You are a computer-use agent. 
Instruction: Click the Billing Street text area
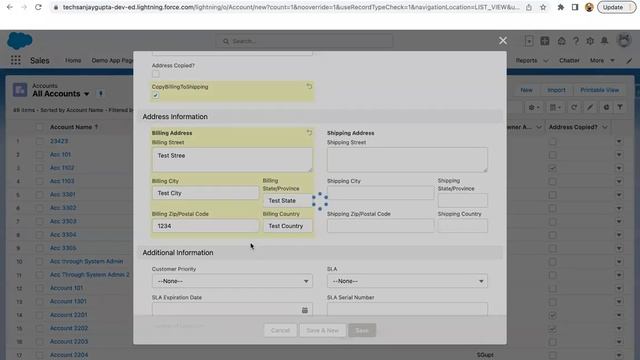tap(232, 160)
